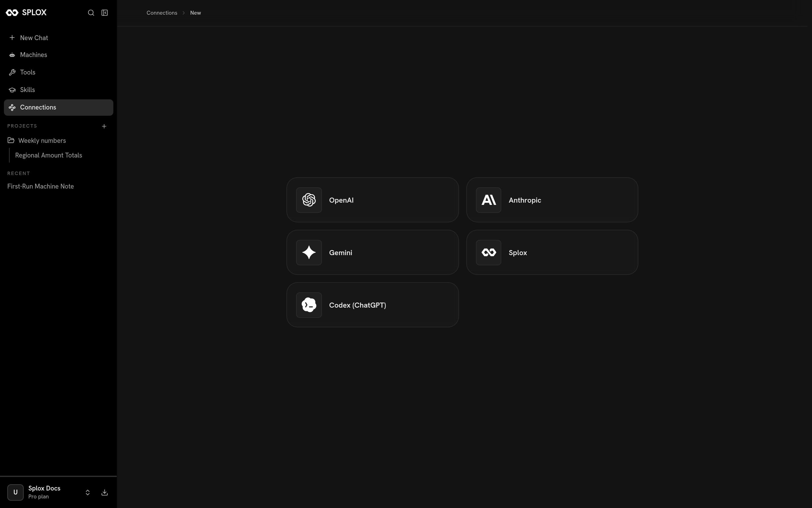812x508 pixels.
Task: Click the New breadcrumb item
Action: point(196,13)
